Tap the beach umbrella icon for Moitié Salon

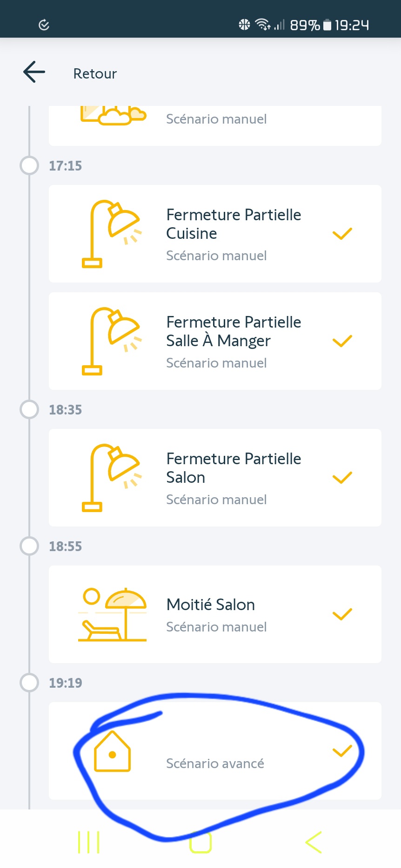pyautogui.click(x=113, y=615)
